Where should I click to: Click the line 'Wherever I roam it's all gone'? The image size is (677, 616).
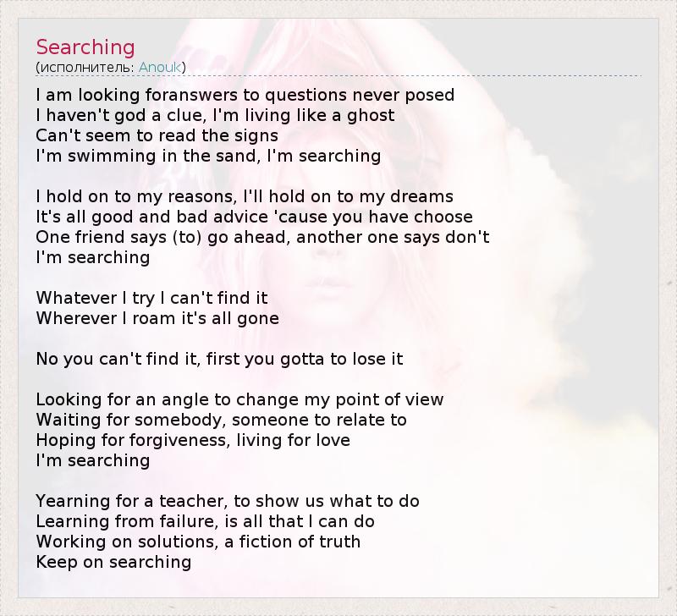(x=157, y=318)
